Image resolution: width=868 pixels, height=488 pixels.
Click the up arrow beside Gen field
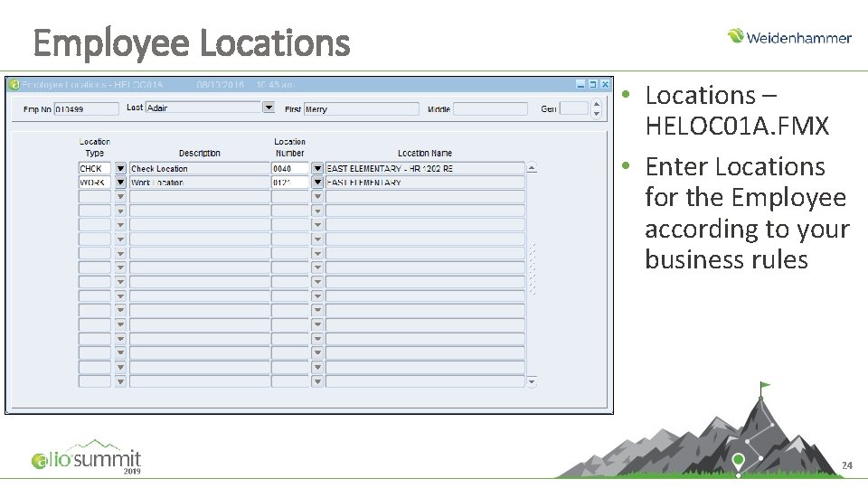tap(596, 104)
